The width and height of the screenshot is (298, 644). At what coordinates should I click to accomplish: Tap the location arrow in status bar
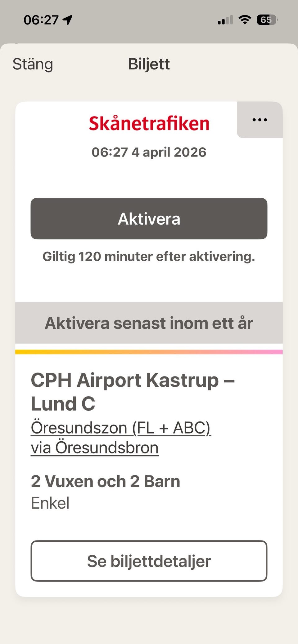tap(67, 20)
